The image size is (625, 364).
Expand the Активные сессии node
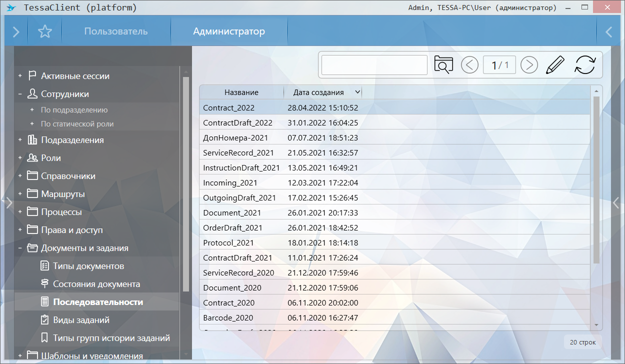coord(20,76)
